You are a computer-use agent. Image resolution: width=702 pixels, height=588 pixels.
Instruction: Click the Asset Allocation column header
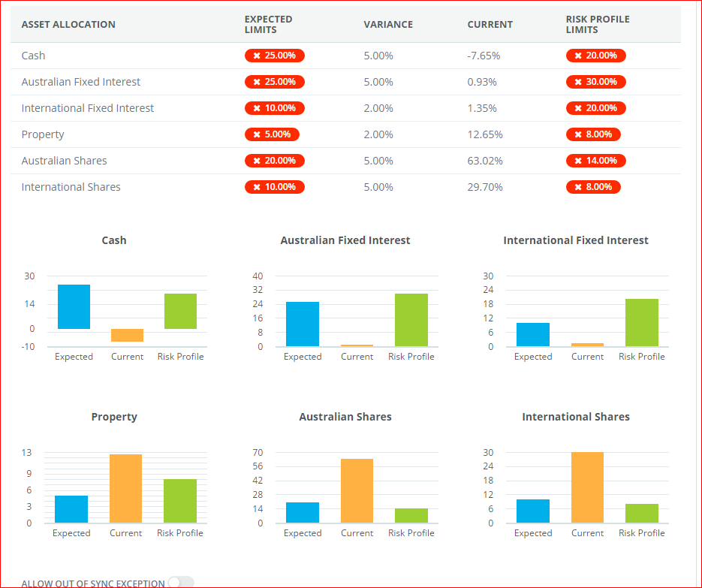click(68, 25)
